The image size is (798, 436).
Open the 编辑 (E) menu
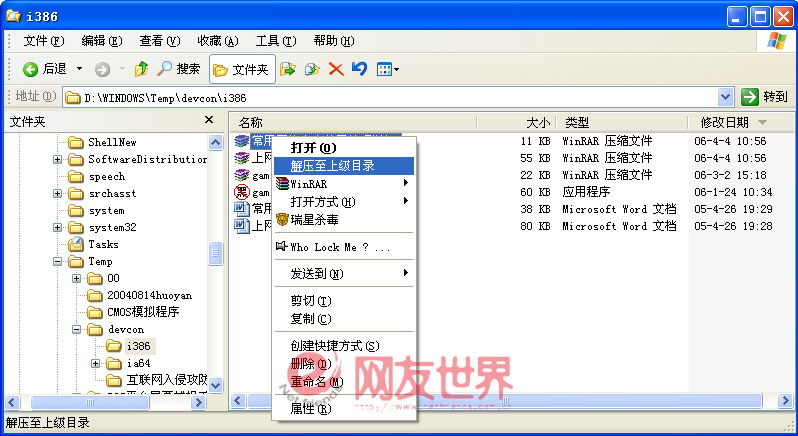pos(102,41)
